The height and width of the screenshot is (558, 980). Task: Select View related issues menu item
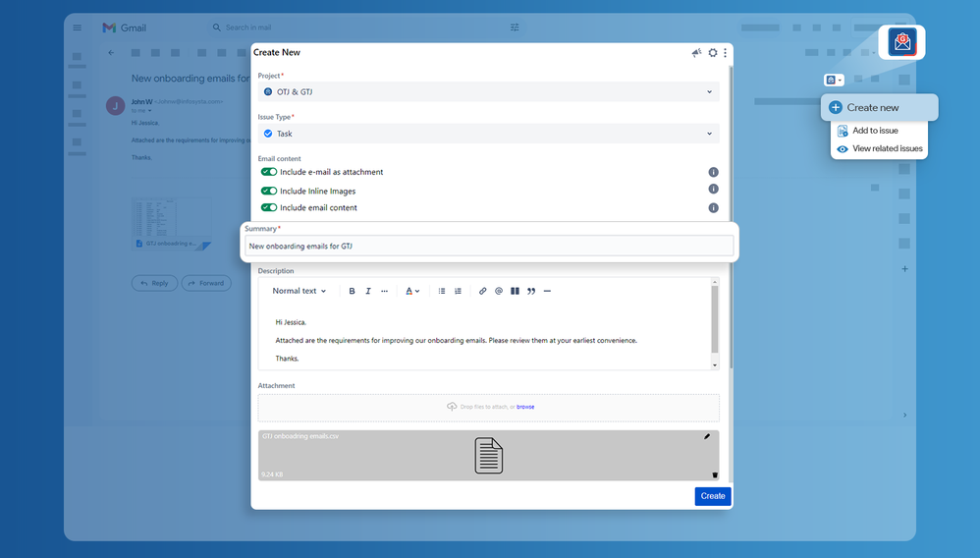coord(880,149)
